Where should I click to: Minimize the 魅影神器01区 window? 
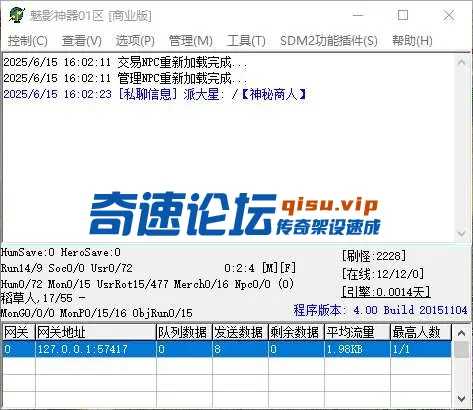(x=358, y=15)
